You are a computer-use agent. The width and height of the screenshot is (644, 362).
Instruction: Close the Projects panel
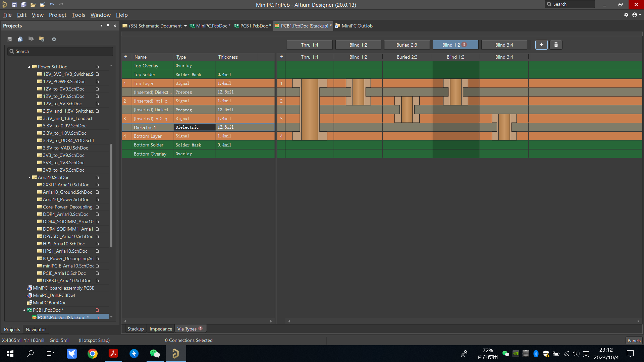(115, 25)
